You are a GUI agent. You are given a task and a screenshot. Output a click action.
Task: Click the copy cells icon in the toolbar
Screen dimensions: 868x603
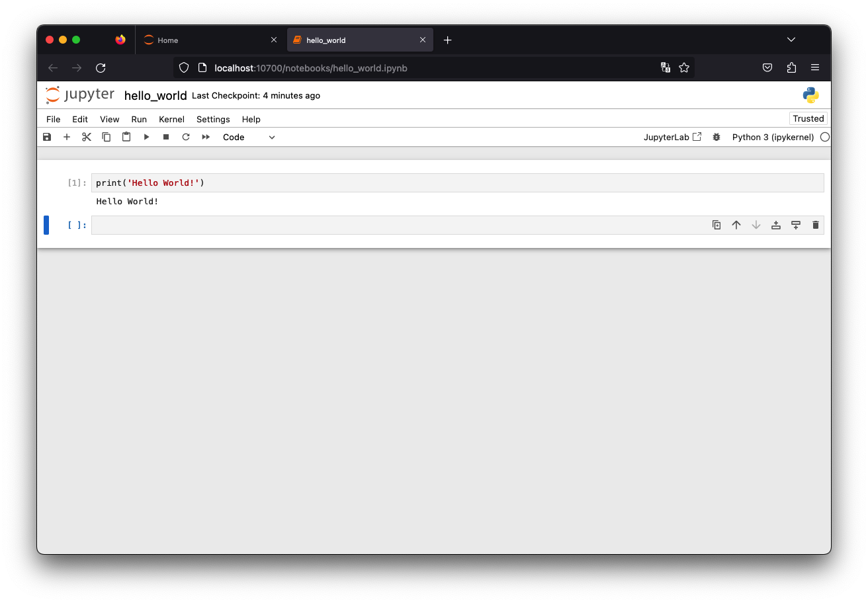click(x=107, y=137)
